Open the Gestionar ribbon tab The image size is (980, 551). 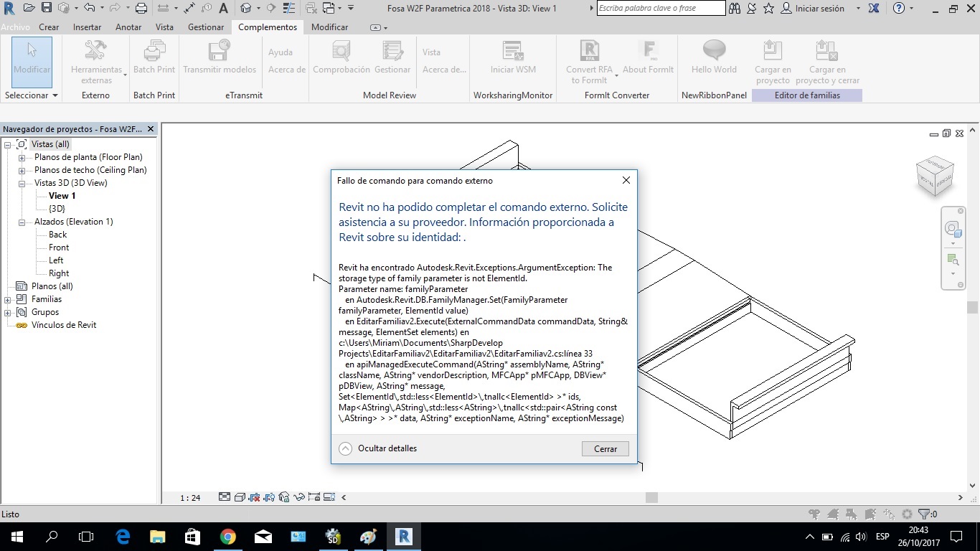pyautogui.click(x=205, y=27)
